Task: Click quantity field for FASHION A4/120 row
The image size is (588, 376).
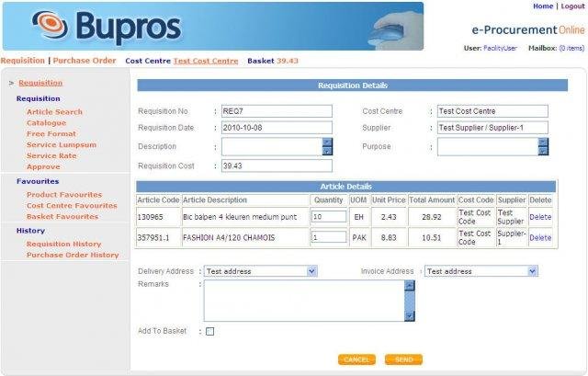Action: coord(329,237)
